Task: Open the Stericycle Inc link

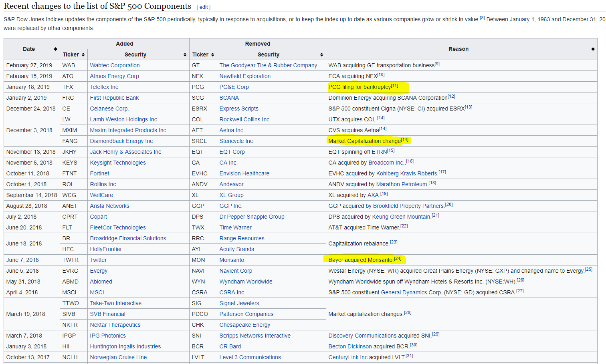Action: 236,141
